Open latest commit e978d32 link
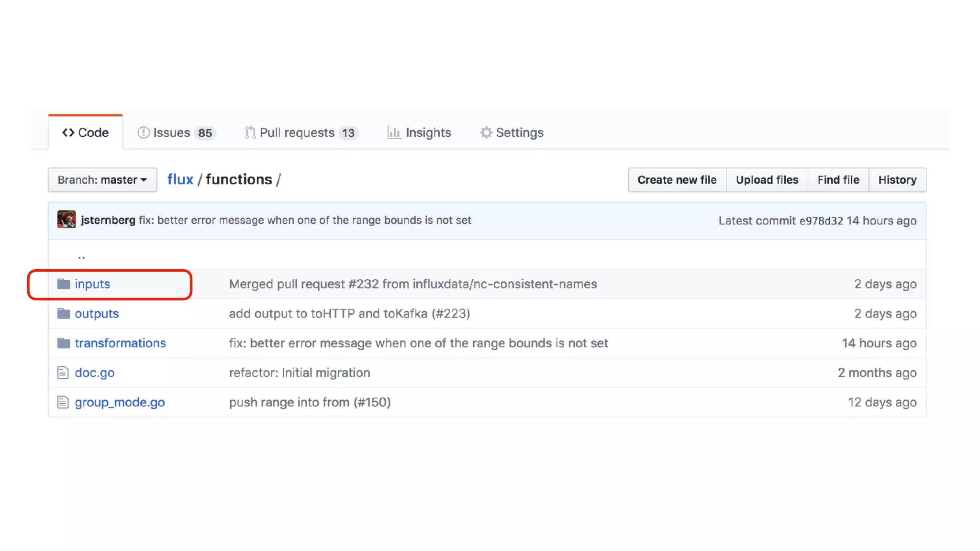980x551 pixels. [821, 220]
